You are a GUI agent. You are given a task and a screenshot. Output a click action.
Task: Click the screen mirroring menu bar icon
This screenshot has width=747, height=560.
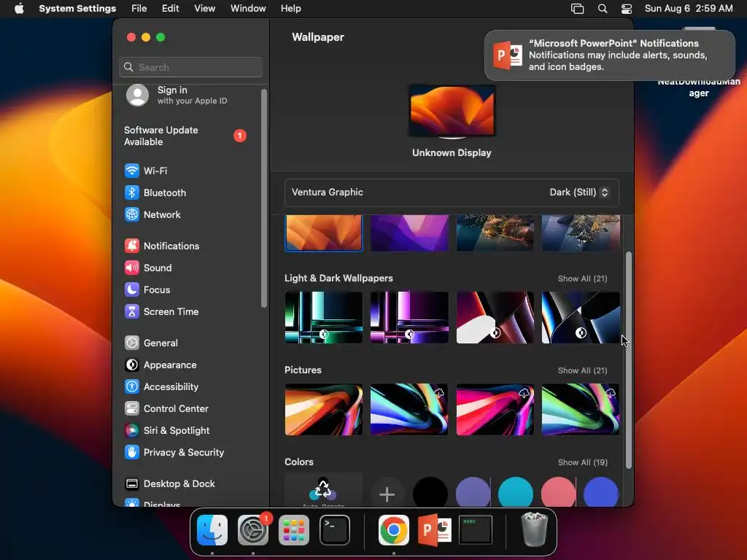point(578,9)
